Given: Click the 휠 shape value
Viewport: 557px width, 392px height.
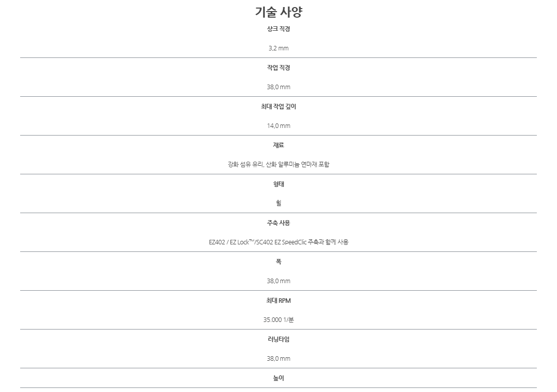Looking at the screenshot, I should click(278, 203).
